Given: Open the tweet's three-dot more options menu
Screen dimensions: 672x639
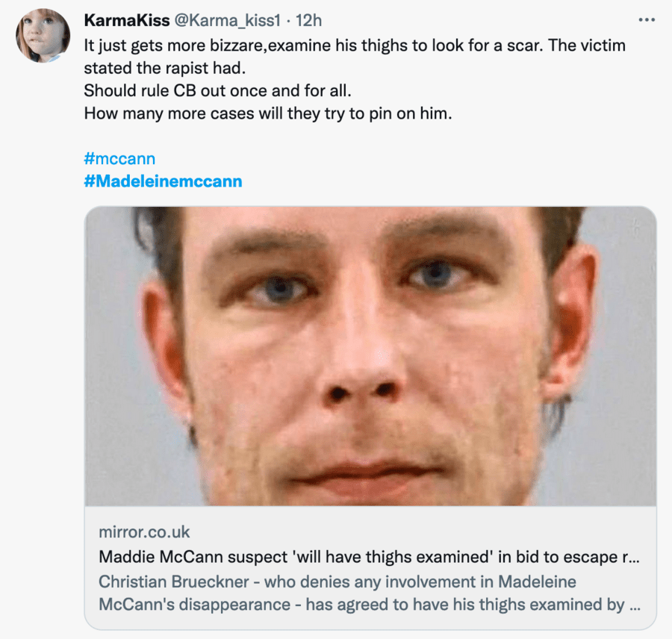Looking at the screenshot, I should pos(644,19).
